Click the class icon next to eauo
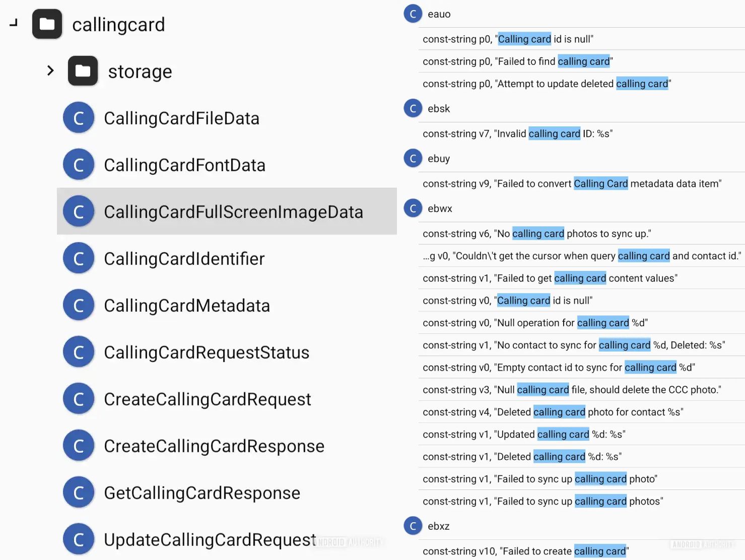Screen dimensions: 745x560 coord(413,14)
